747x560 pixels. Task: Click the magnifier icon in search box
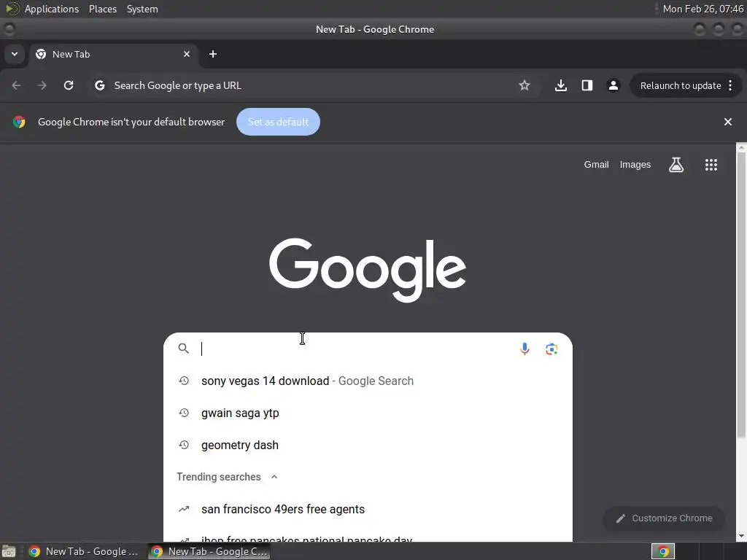point(183,349)
